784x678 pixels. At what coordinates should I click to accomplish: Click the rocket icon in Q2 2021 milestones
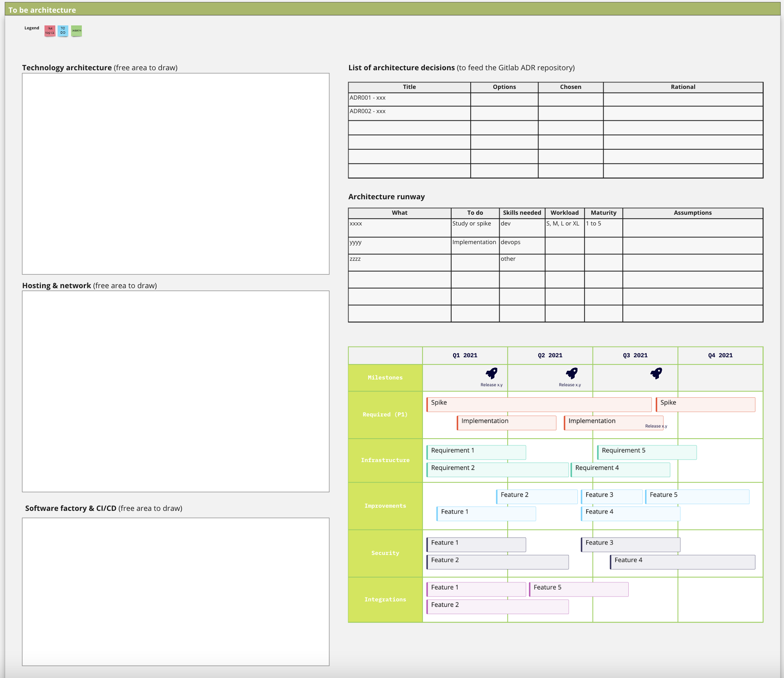tap(572, 373)
